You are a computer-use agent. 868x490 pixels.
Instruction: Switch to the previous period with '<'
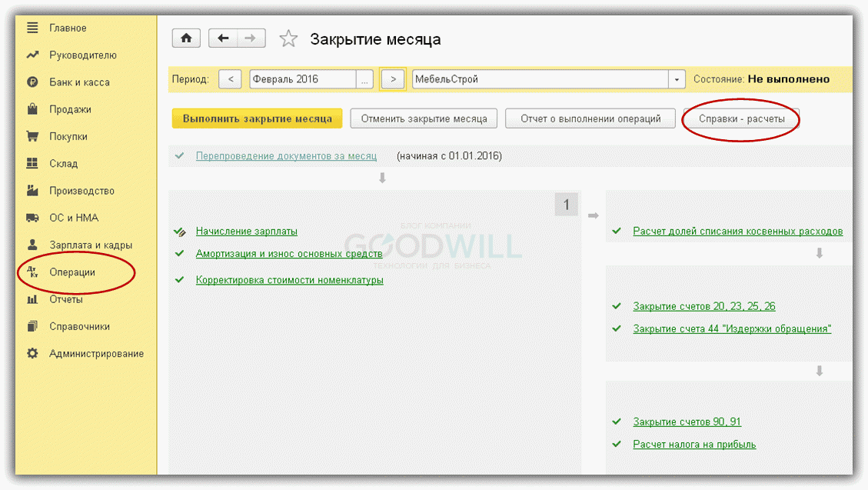click(x=231, y=79)
